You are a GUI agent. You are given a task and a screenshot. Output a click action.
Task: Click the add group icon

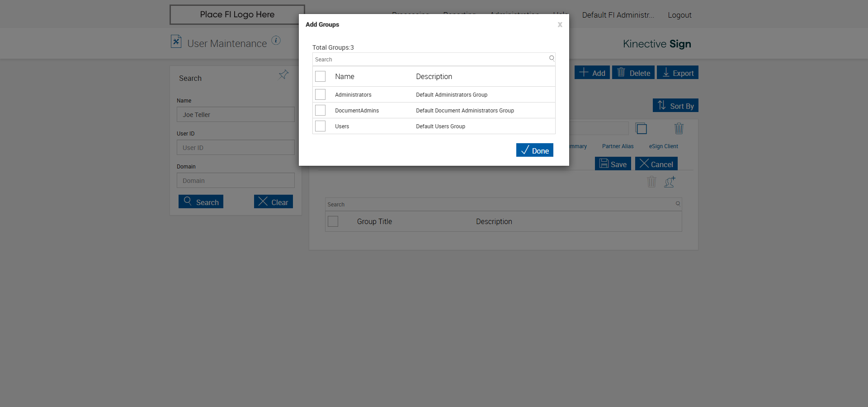(x=670, y=182)
